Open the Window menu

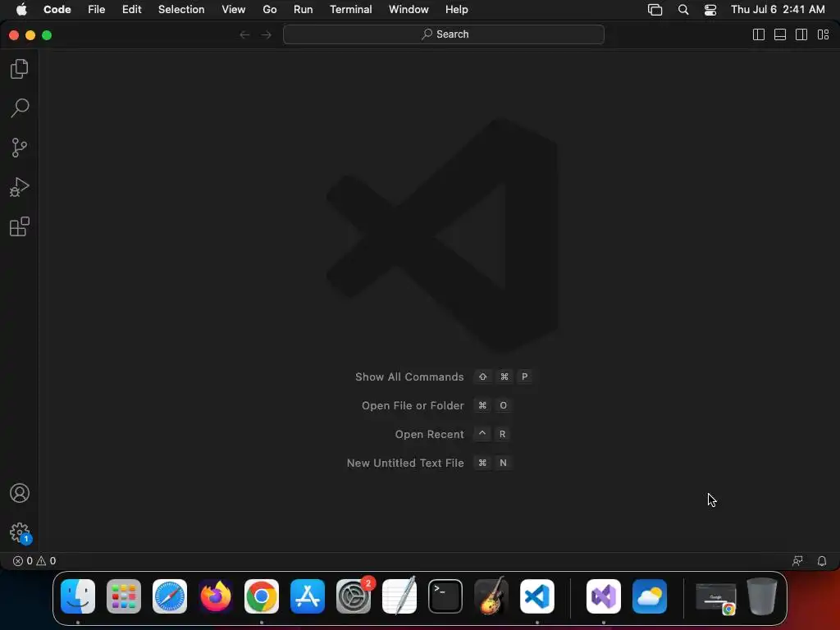[x=409, y=10]
